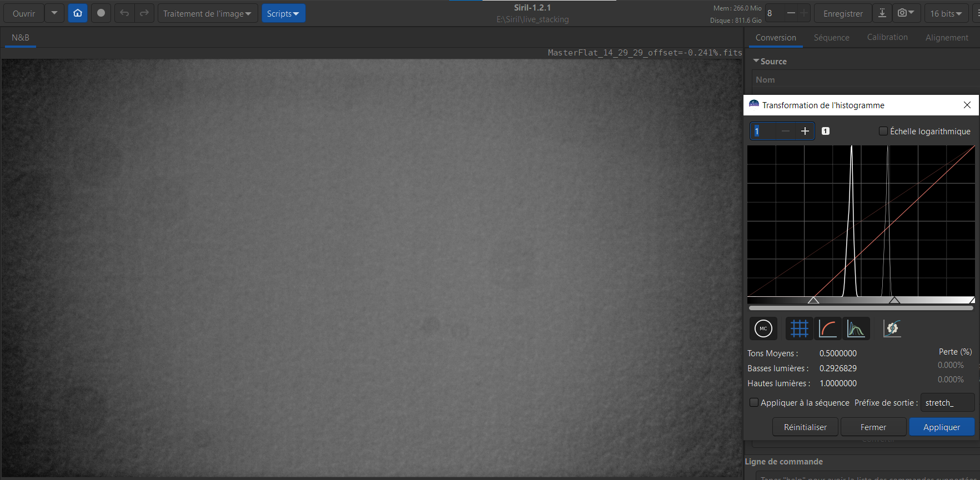Click the undo arrow icon

click(x=124, y=13)
